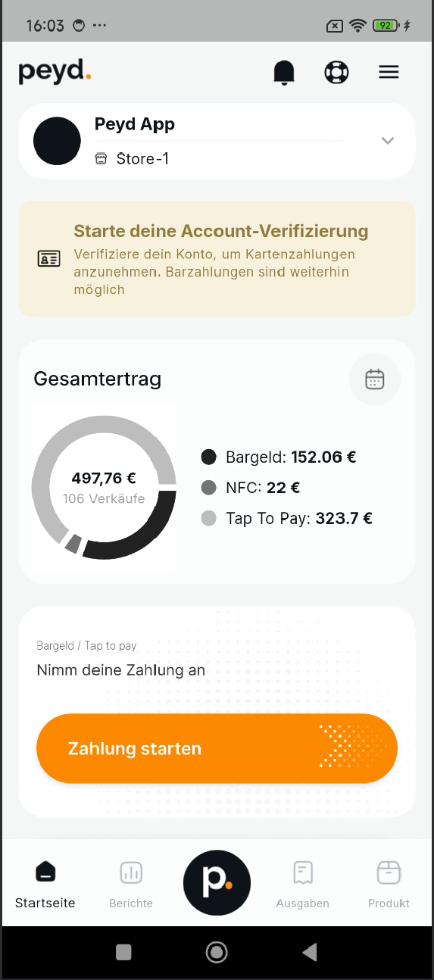This screenshot has width=434, height=980.
Task: Tap the Zahlung starten button
Action: pyautogui.click(x=217, y=748)
